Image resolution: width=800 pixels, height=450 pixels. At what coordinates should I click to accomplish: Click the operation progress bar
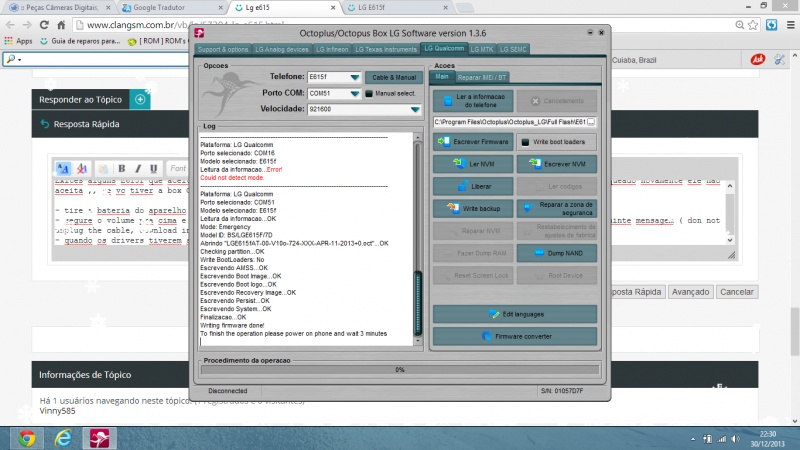point(400,370)
